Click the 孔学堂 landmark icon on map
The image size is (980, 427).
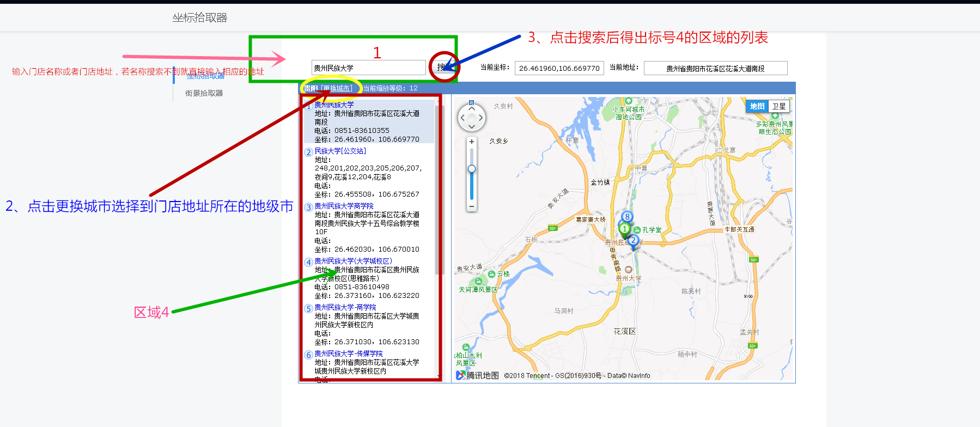(x=637, y=230)
